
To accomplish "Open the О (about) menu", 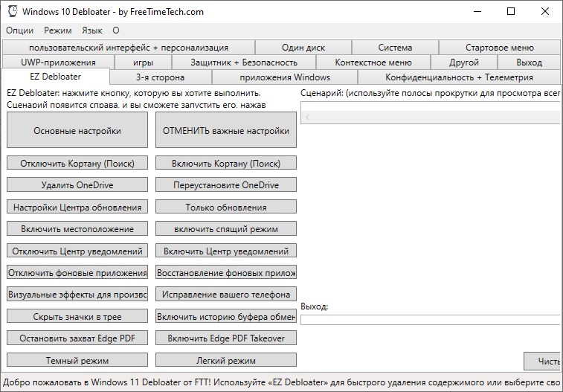I will pyautogui.click(x=115, y=30).
